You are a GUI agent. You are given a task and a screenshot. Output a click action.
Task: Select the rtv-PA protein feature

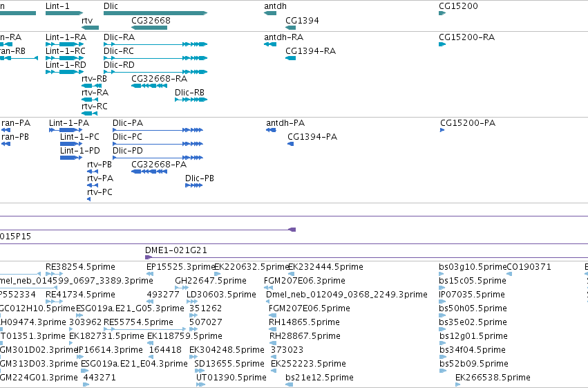point(93,185)
